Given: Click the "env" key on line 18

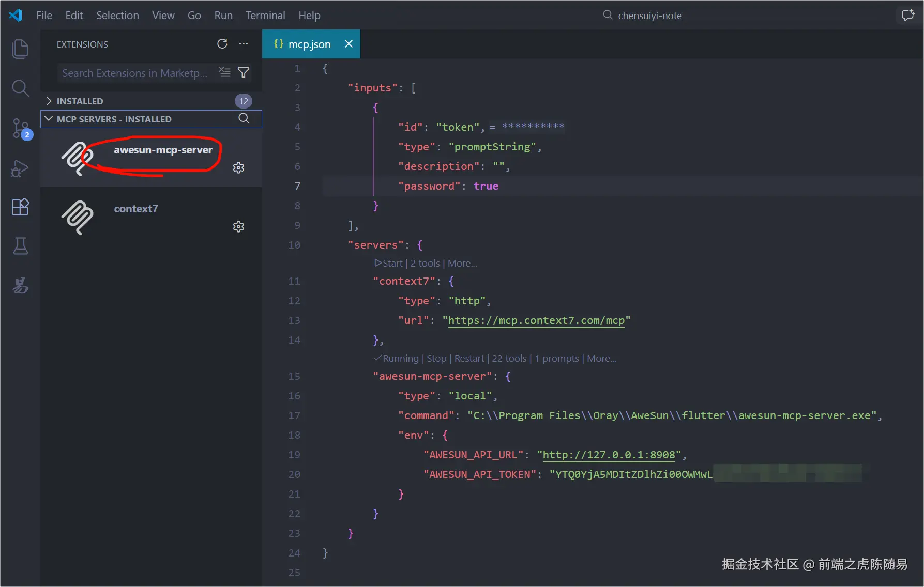Looking at the screenshot, I should [x=414, y=435].
